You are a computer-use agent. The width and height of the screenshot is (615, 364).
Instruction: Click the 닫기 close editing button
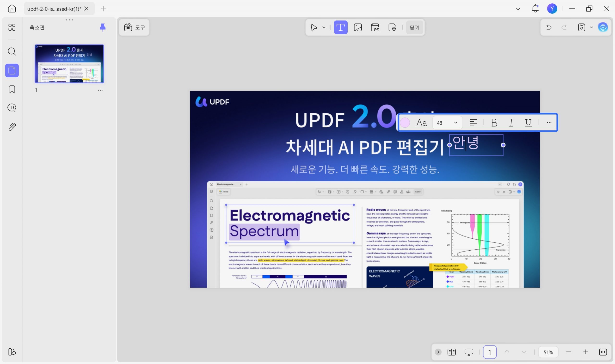(414, 27)
